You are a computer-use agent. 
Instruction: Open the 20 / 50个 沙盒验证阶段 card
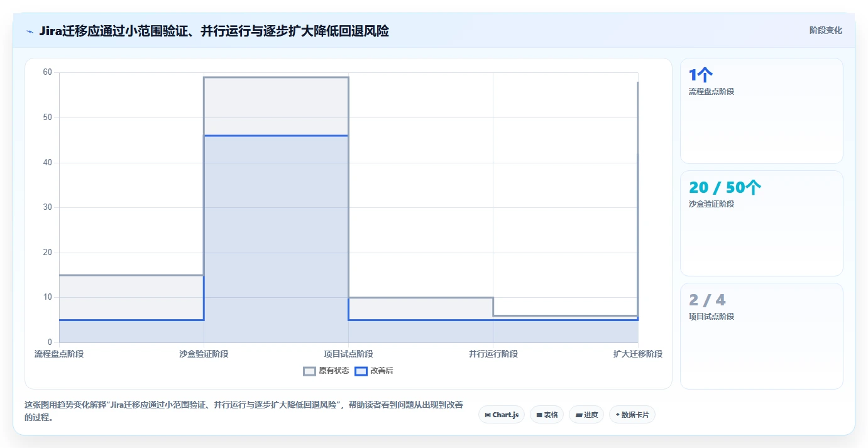click(762, 223)
